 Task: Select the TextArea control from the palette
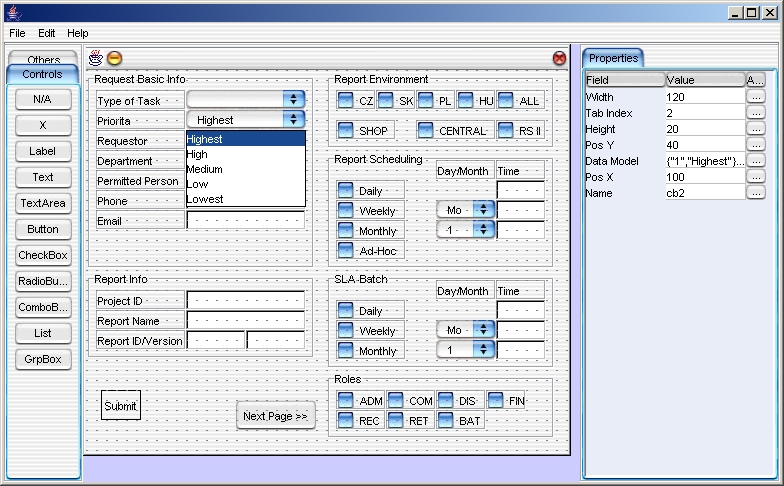coord(43,203)
